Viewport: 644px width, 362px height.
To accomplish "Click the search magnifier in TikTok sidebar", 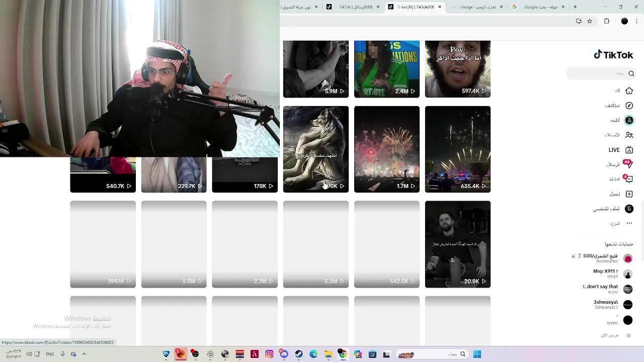I will [x=631, y=73].
